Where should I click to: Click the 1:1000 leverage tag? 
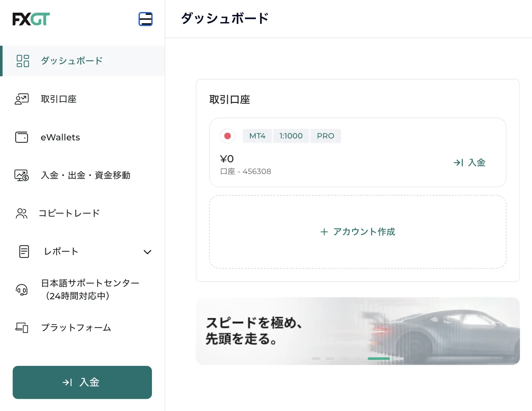(291, 136)
